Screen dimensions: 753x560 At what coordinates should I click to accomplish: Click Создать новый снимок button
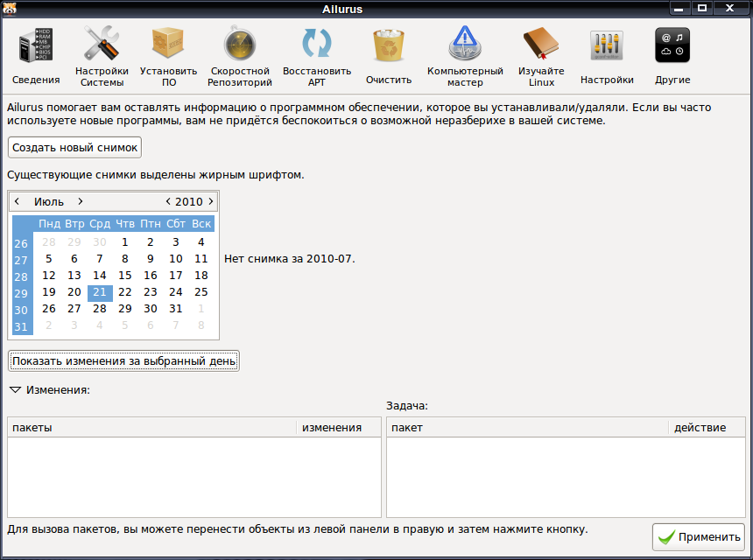tap(74, 147)
